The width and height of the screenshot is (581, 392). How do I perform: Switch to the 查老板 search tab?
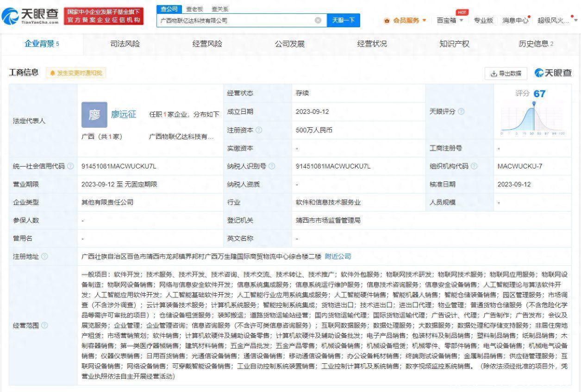tap(194, 9)
